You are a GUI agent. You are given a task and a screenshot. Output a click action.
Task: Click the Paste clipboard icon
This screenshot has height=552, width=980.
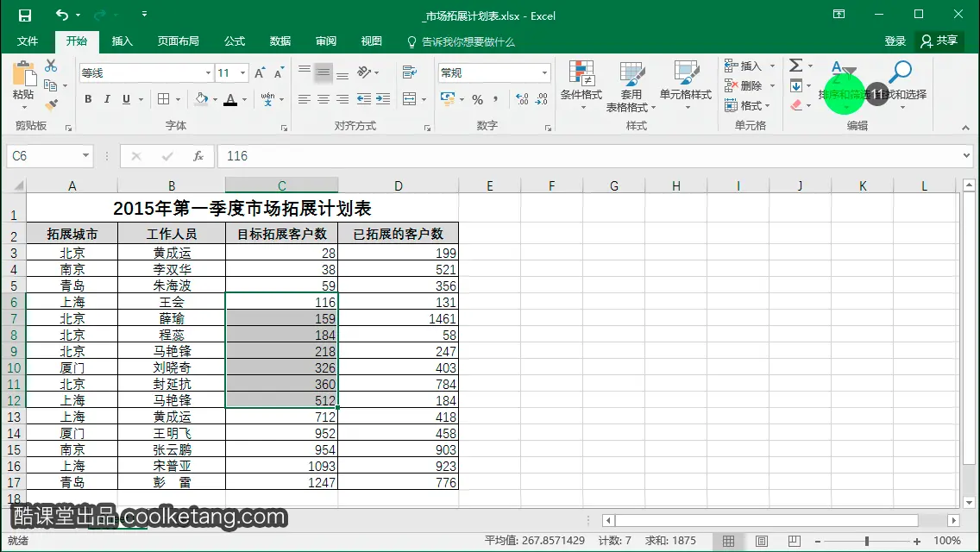[24, 74]
